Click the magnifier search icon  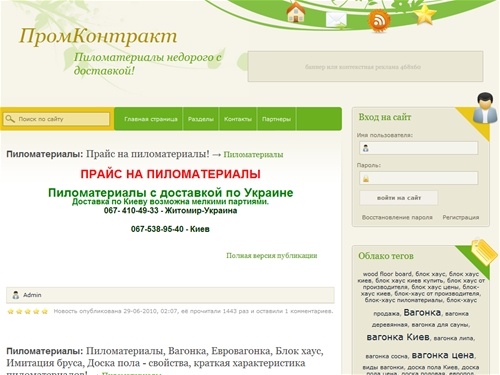pos(10,119)
